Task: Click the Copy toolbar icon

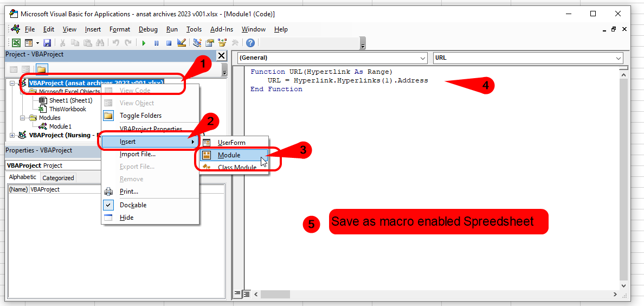Action: (x=75, y=43)
